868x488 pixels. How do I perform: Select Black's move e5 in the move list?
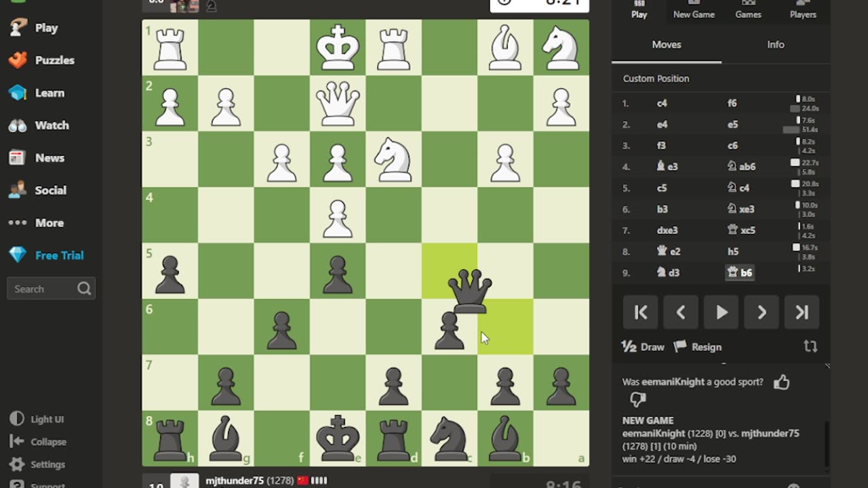[732, 125]
